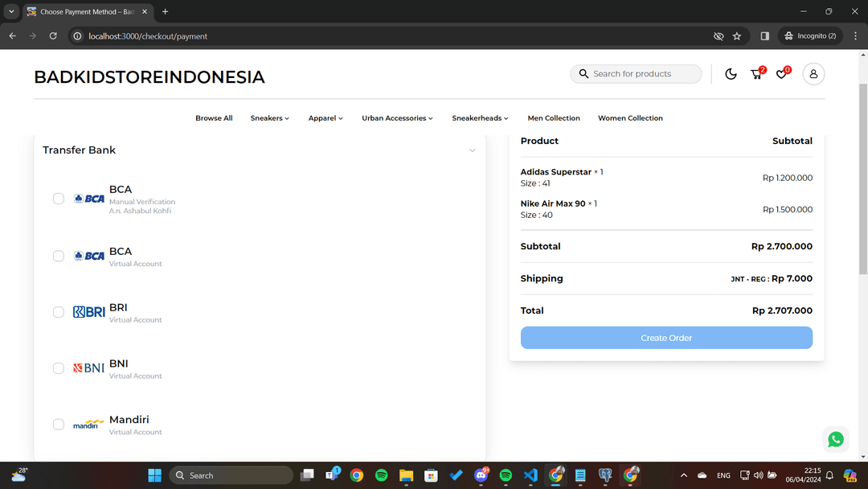
Task: Expand the Urban Accessories dropdown
Action: pyautogui.click(x=398, y=118)
